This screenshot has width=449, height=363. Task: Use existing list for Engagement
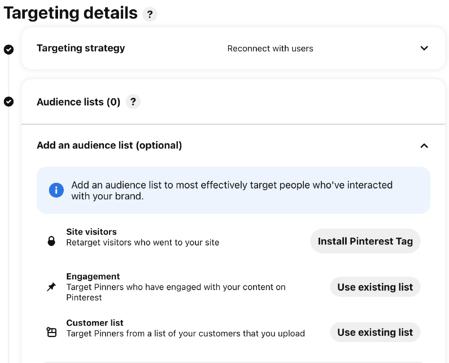pos(375,287)
